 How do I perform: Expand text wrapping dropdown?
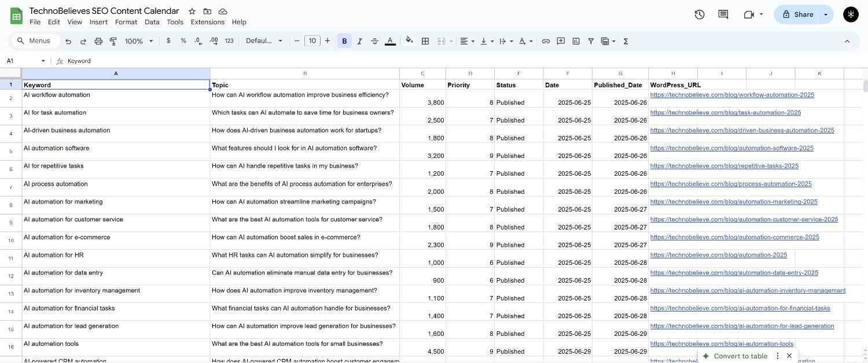[x=512, y=41]
